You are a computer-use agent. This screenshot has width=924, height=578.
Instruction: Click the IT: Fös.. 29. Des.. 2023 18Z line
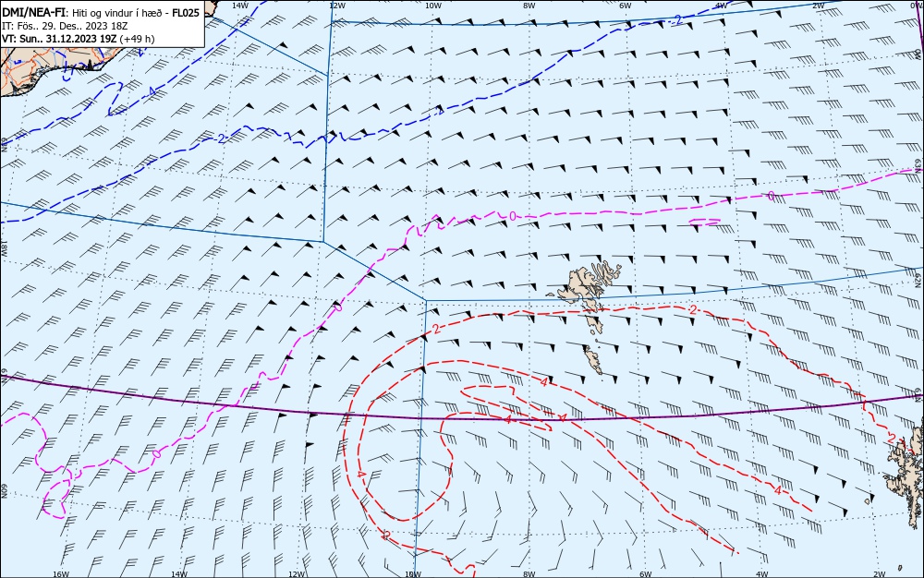65,26
